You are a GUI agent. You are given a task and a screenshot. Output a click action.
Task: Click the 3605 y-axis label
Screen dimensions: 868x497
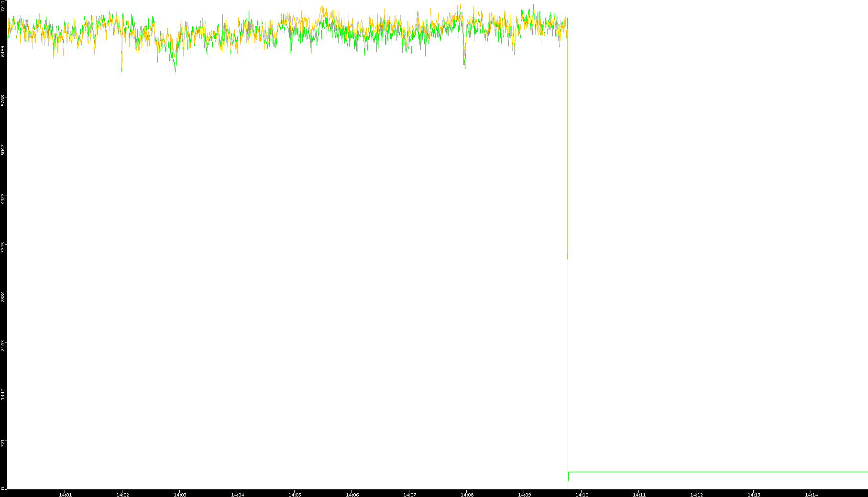[x=3, y=248]
